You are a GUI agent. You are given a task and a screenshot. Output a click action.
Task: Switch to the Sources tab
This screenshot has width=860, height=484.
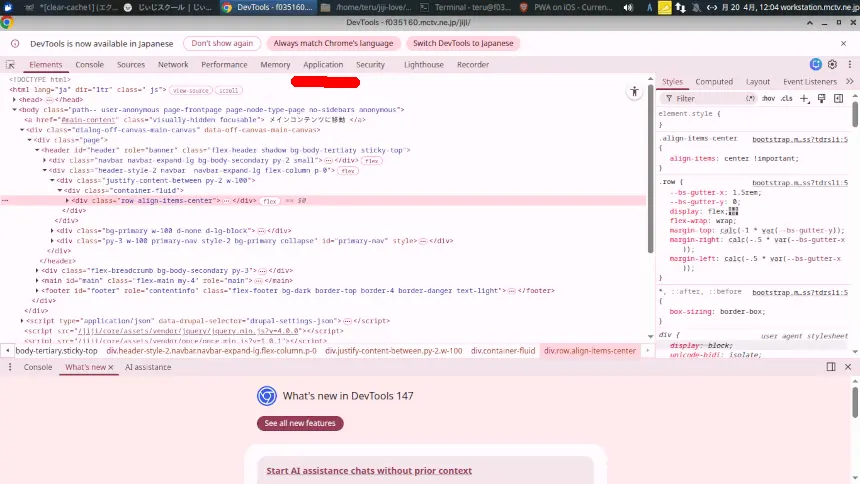[131, 65]
